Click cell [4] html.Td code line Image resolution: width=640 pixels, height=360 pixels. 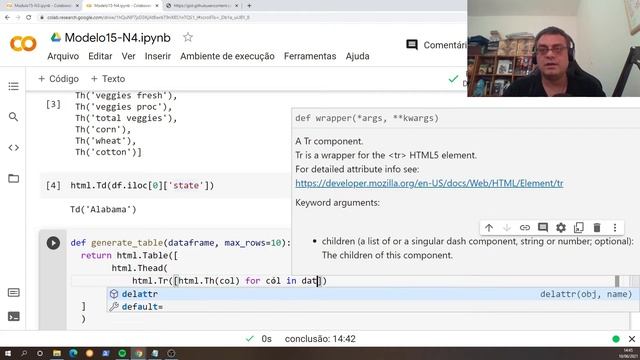(142, 185)
